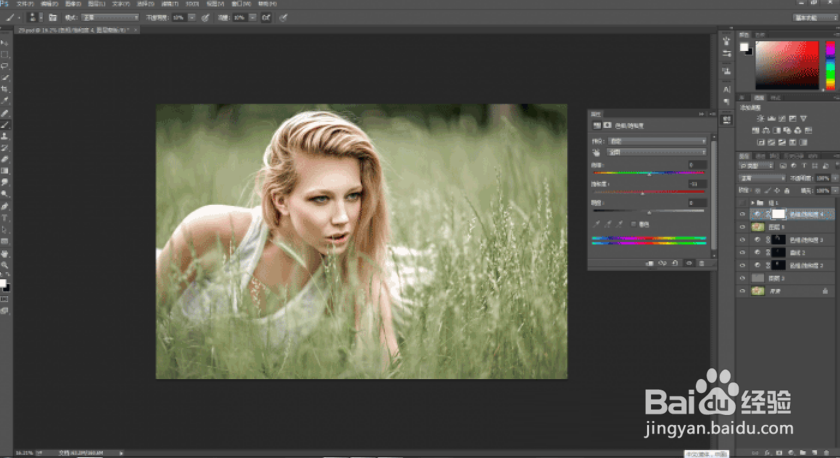Select the Crop tool
The width and height of the screenshot is (840, 458).
click(x=4, y=89)
